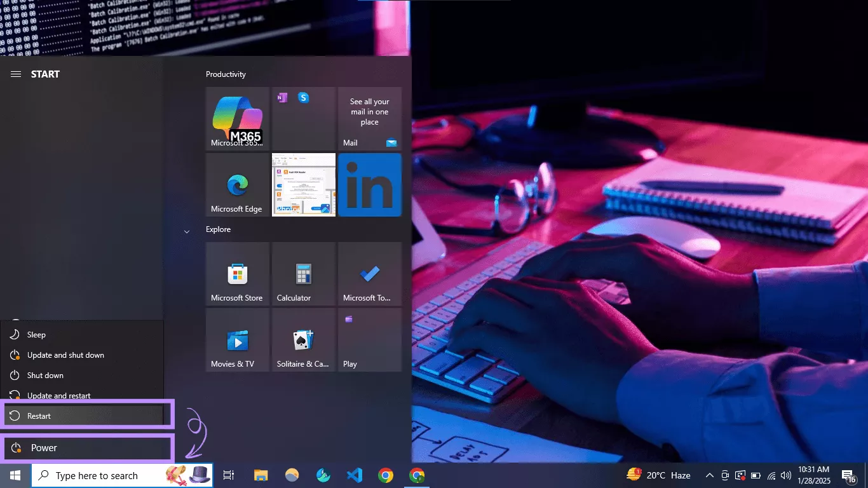Show hidden icons in the system tray
Screen dimensions: 868x488
(x=709, y=475)
